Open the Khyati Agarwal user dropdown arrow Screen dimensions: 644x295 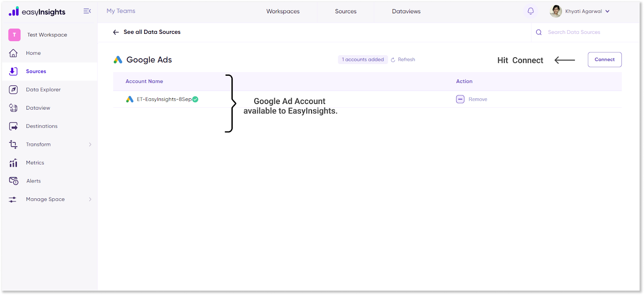tap(607, 11)
